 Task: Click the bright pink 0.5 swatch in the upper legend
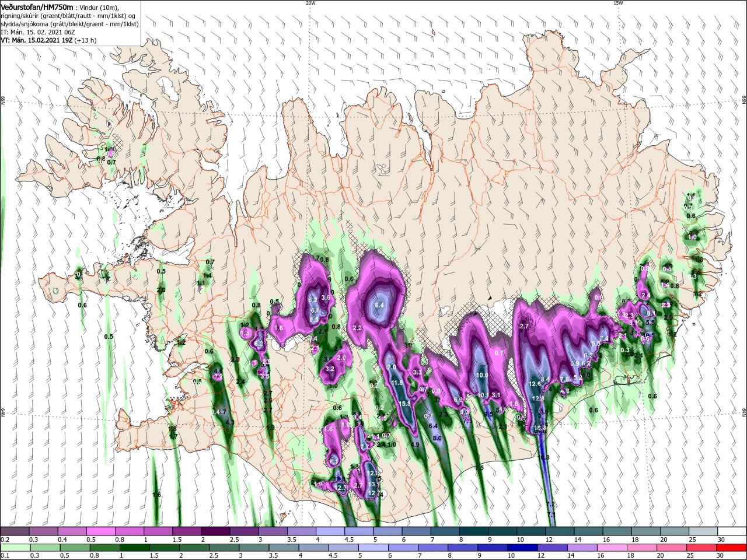tap(100, 531)
